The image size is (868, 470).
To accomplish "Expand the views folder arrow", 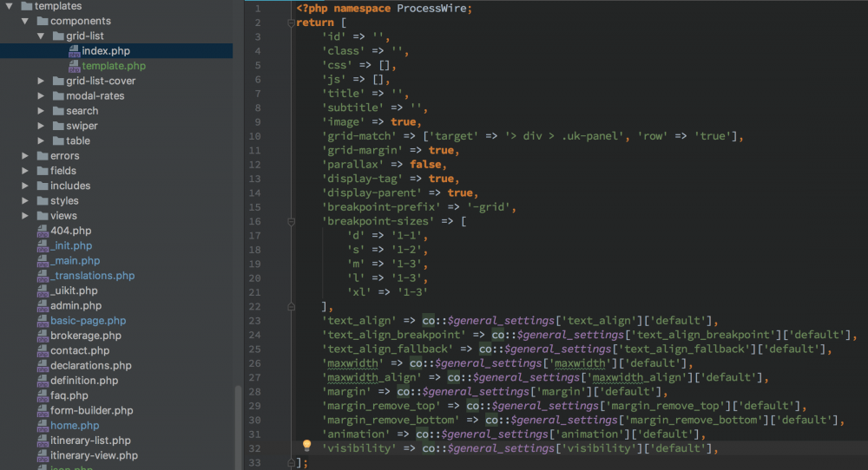I will click(x=25, y=216).
